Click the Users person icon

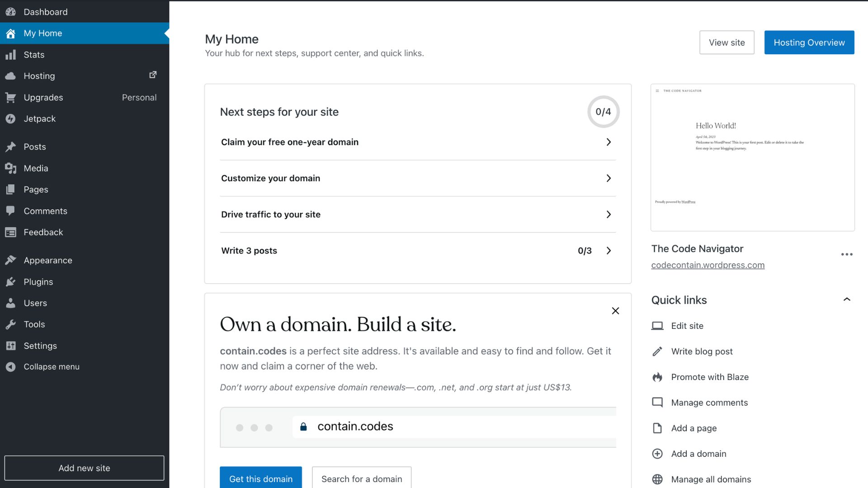click(x=11, y=303)
